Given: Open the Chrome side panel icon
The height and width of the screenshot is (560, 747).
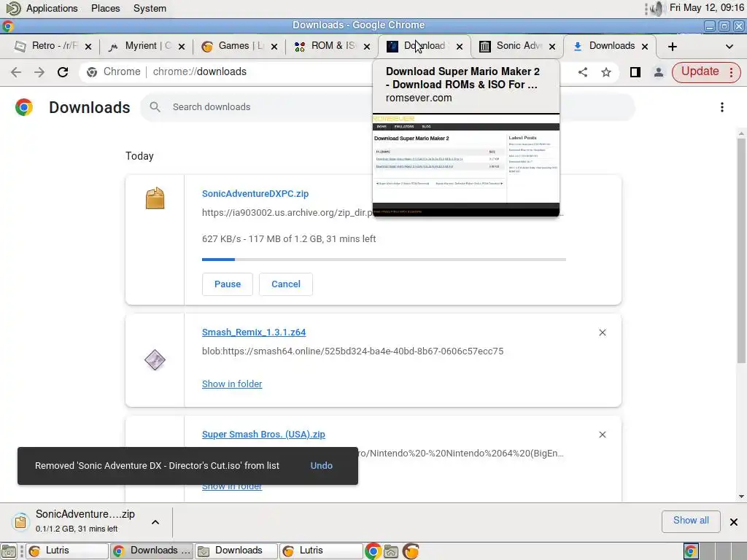Looking at the screenshot, I should pos(635,72).
